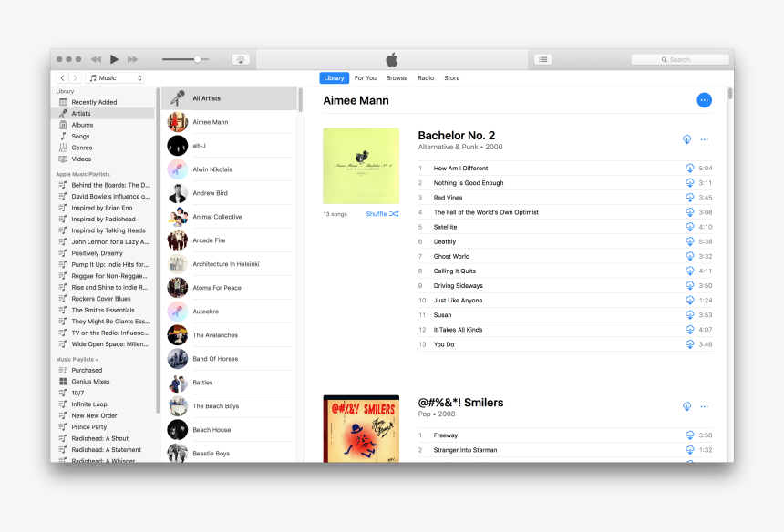
Task: Open the Purchased playlist
Action: coord(87,370)
